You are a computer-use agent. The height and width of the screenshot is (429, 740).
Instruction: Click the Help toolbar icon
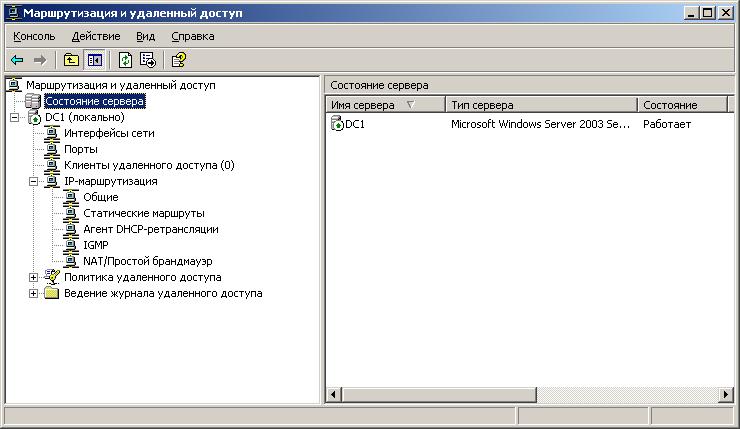[x=179, y=60]
